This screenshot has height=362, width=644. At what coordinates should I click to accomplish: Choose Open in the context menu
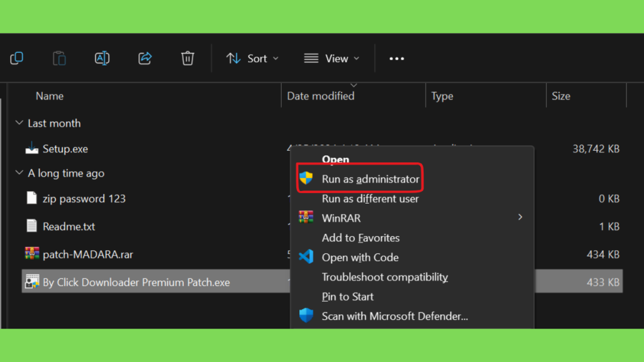point(335,159)
